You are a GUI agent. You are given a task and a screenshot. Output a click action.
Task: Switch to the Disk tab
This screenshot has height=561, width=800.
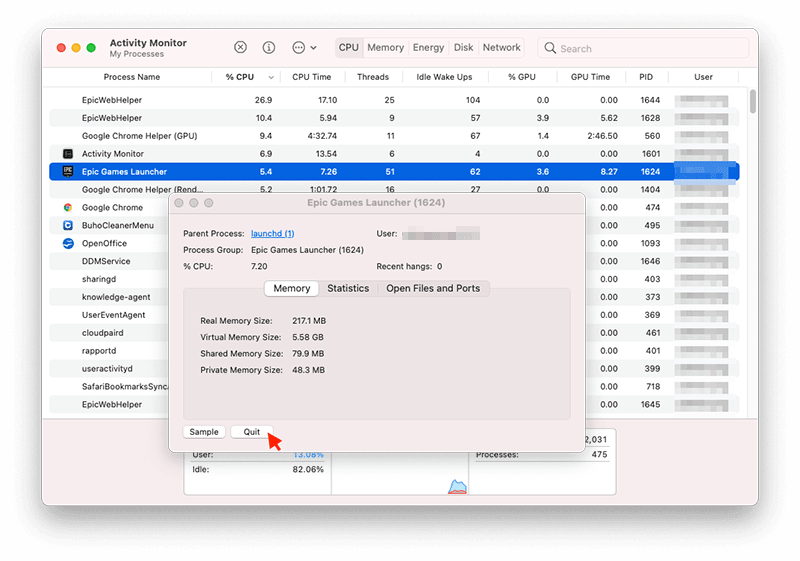click(463, 47)
